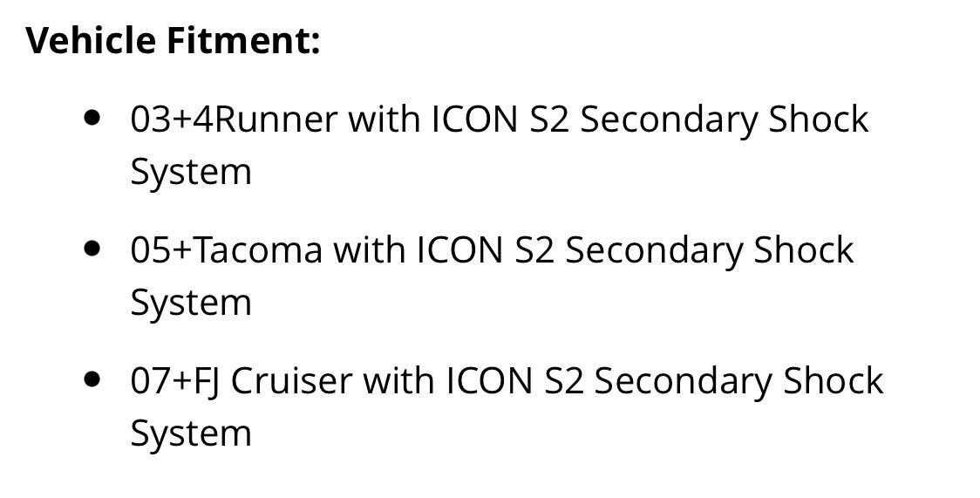Click "Secondary" in the FJ Cruiser line

tap(683, 380)
